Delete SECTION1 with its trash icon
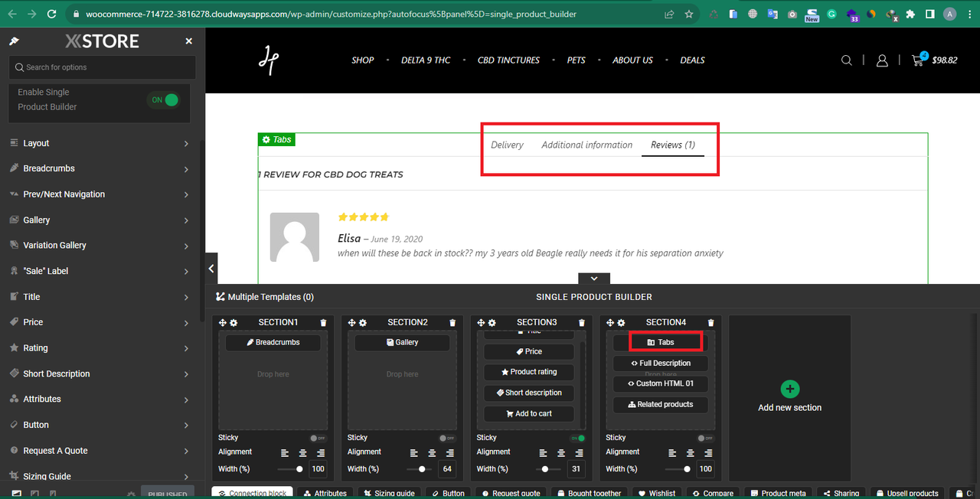The width and height of the screenshot is (980, 499). pos(323,323)
